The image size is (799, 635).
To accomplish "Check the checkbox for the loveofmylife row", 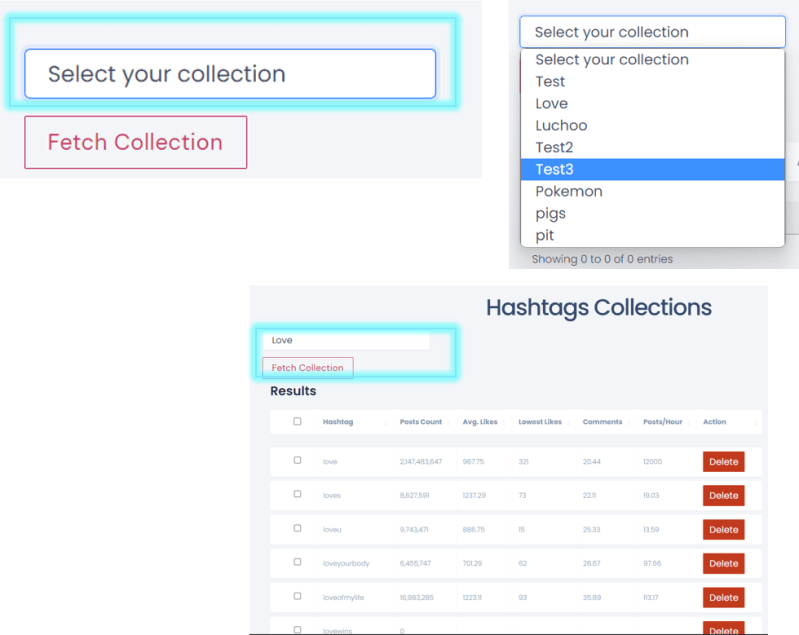I will coord(297,596).
